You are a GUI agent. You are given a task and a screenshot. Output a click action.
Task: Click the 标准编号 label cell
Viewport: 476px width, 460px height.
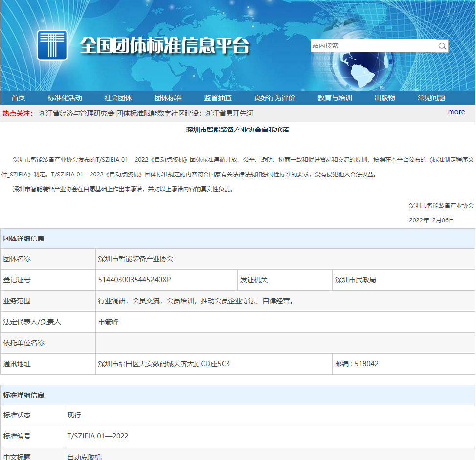click(x=32, y=436)
